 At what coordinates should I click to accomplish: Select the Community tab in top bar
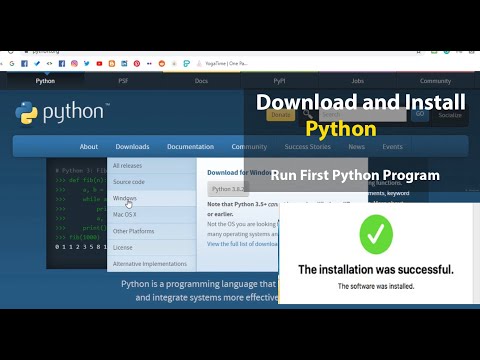[x=435, y=81]
